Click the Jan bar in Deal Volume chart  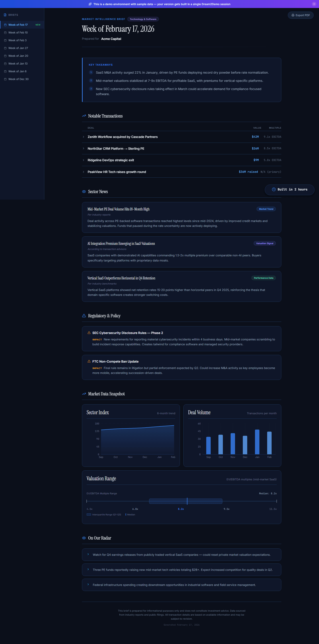(257, 442)
